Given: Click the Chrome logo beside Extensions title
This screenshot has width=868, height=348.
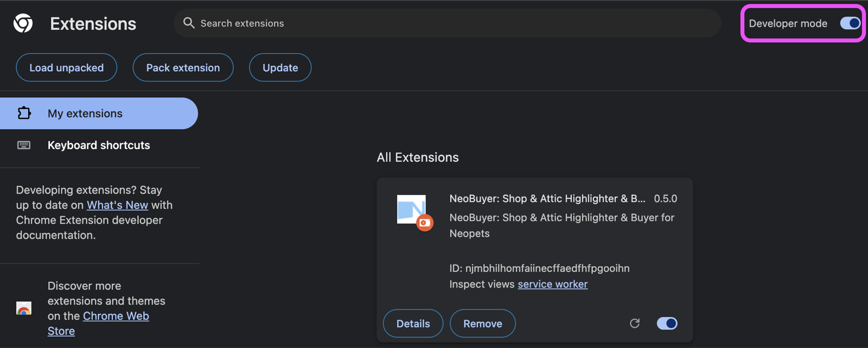Looking at the screenshot, I should click(x=23, y=23).
